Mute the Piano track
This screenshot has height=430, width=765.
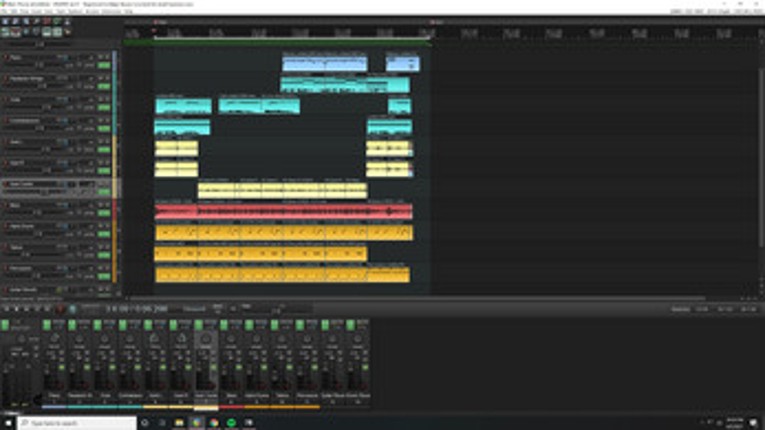click(101, 57)
